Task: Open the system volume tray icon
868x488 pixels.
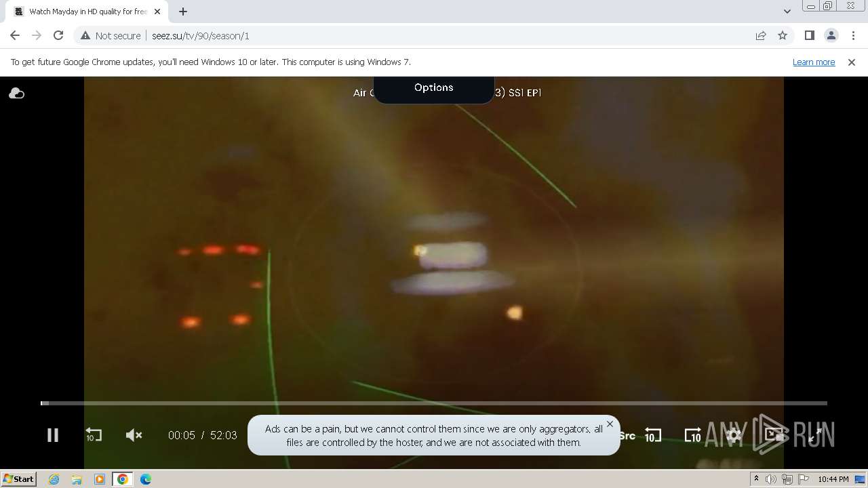Action: (771, 479)
